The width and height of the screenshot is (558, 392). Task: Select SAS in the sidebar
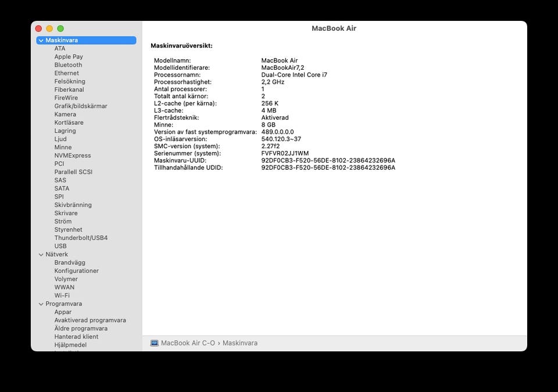(60, 180)
